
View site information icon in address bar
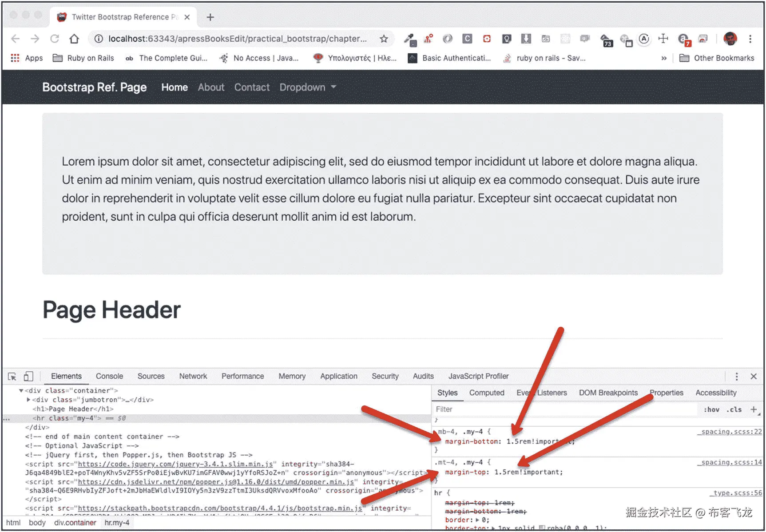coord(99,39)
